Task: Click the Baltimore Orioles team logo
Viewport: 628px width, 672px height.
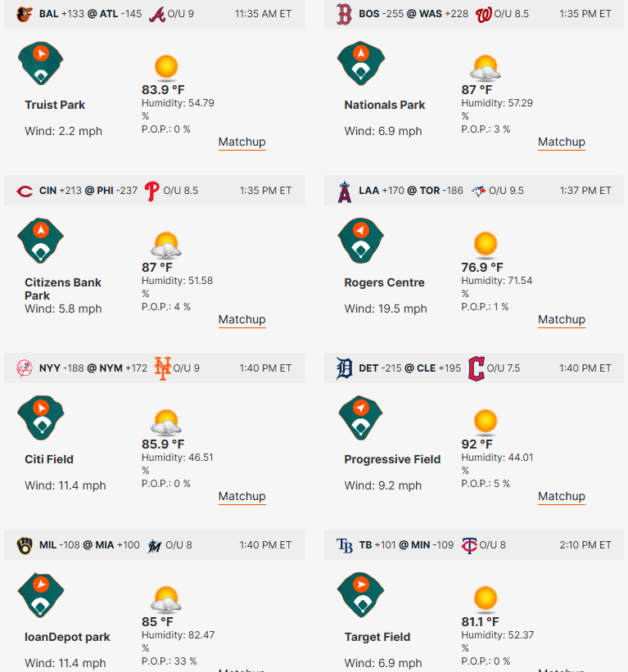Action: pos(25,14)
